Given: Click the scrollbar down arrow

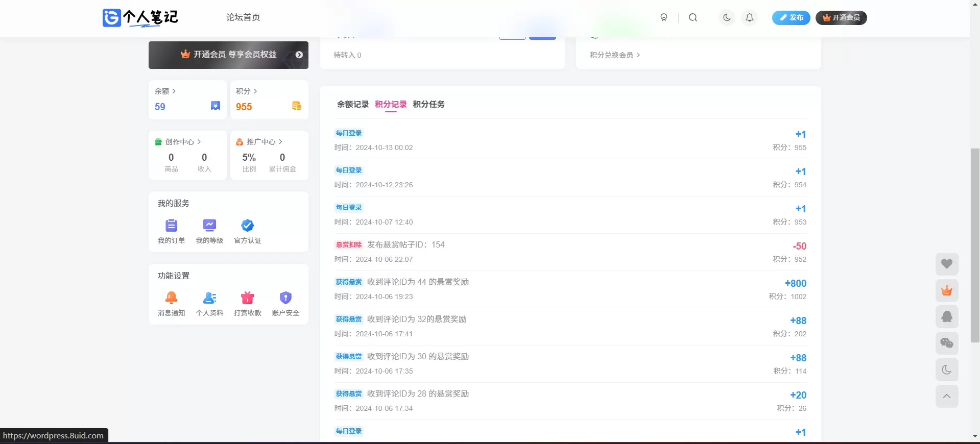Looking at the screenshot, I should [x=975, y=436].
